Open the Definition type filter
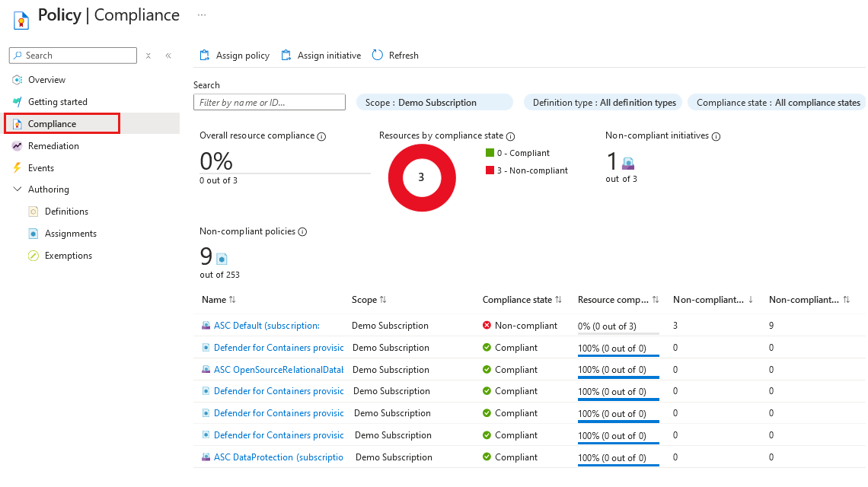The image size is (868, 487). click(604, 103)
